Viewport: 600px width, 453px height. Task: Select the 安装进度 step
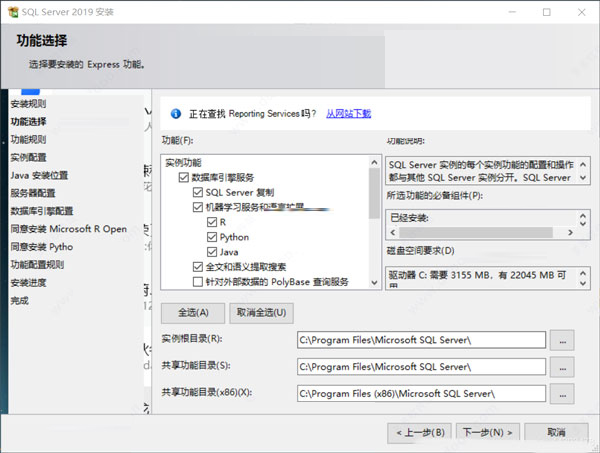click(x=28, y=283)
